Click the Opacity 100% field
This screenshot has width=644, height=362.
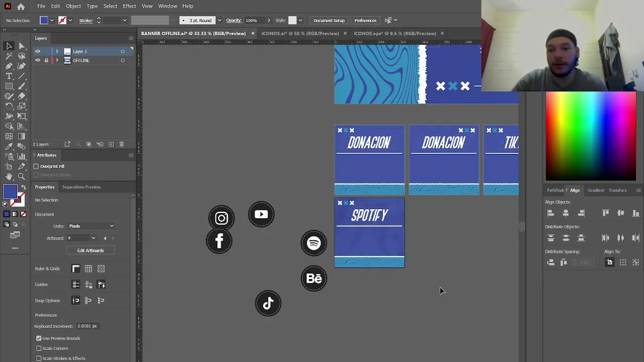tap(254, 21)
